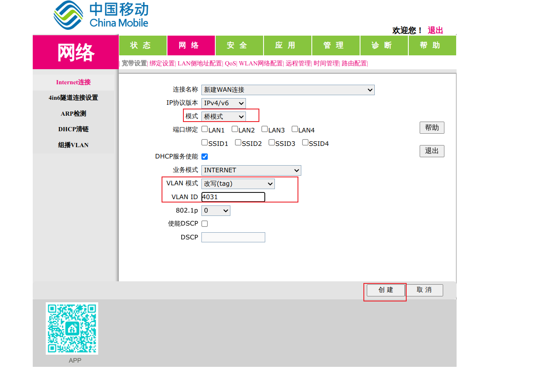Select 组播VLAN in the sidebar
This screenshot has width=538, height=392.
73,145
